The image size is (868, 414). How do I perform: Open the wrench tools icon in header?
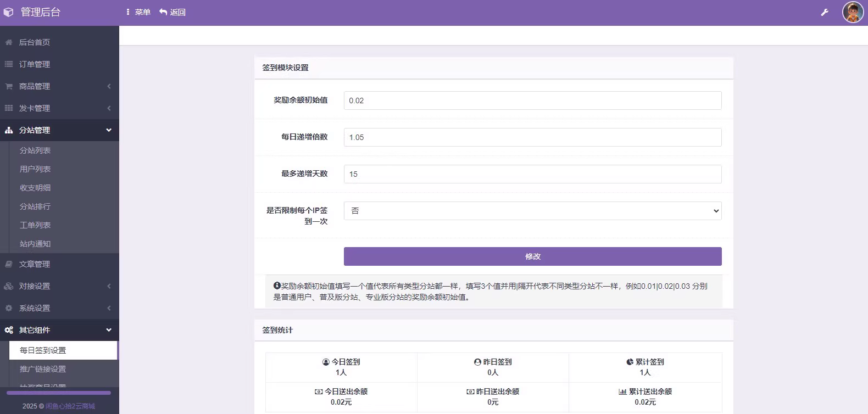pyautogui.click(x=825, y=12)
